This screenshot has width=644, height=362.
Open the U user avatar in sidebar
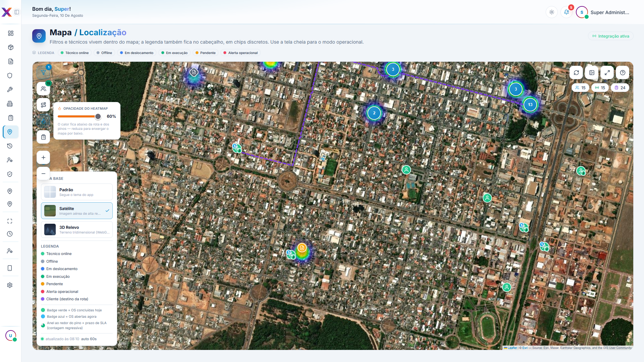click(10, 335)
